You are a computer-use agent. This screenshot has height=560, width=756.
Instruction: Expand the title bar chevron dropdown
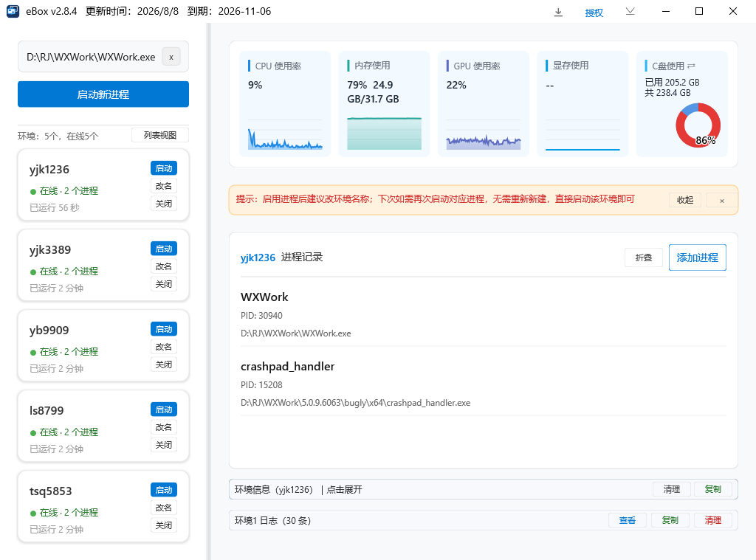[x=630, y=12]
